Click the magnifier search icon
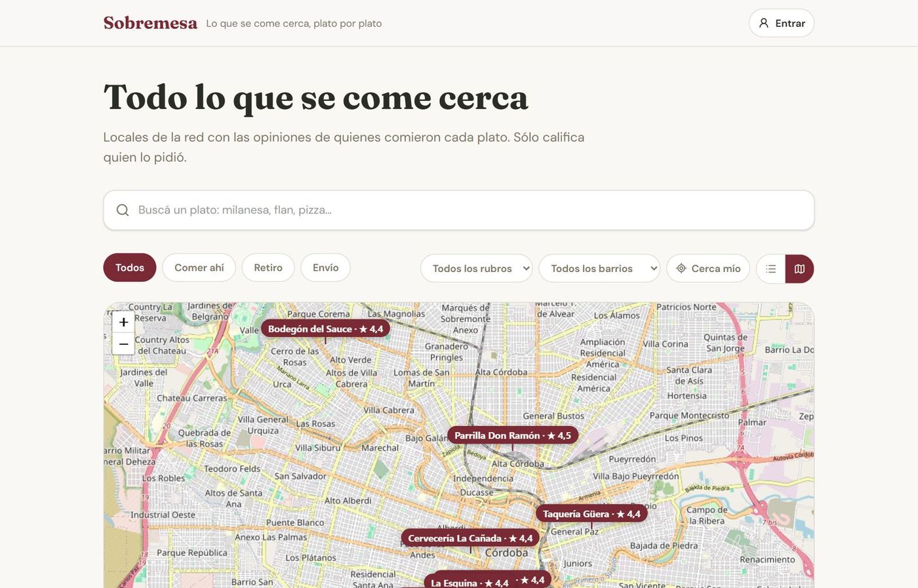918x588 pixels. [x=123, y=210]
